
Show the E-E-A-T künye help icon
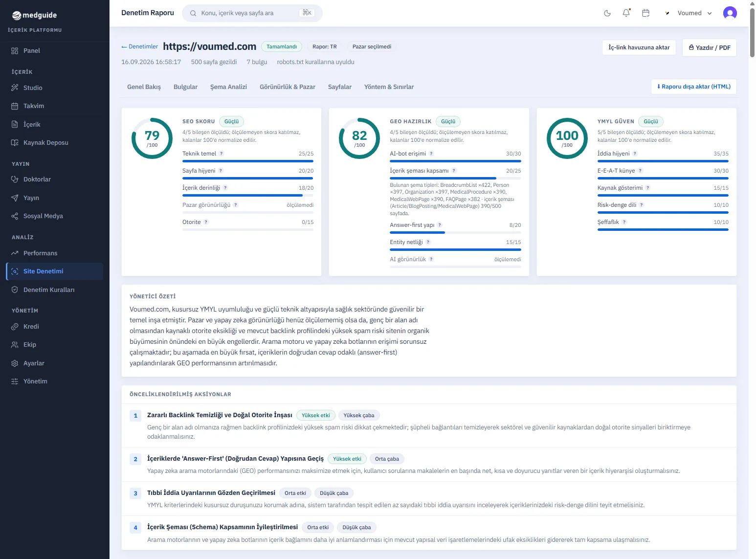pos(640,171)
